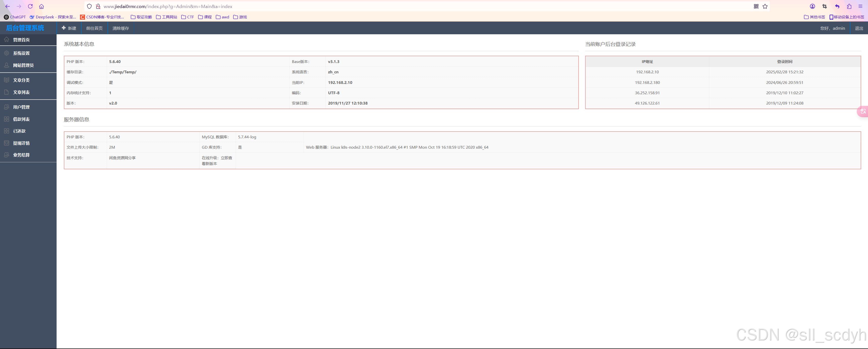The image size is (868, 349).
Task: Open 用户管理 sidebar entry
Action: 28,107
